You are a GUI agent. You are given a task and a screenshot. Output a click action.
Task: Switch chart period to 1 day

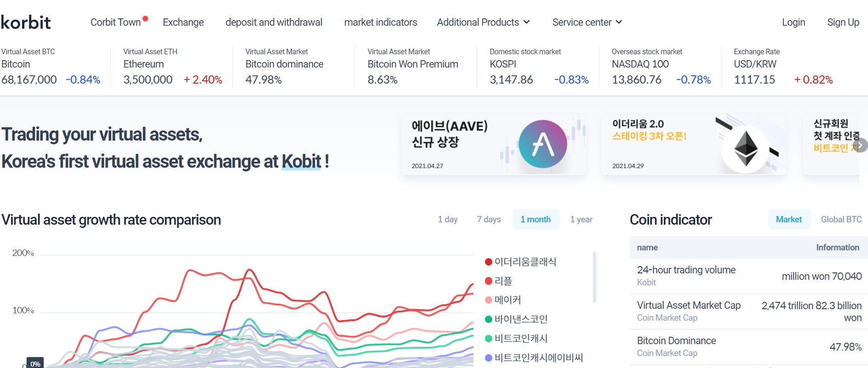(448, 219)
